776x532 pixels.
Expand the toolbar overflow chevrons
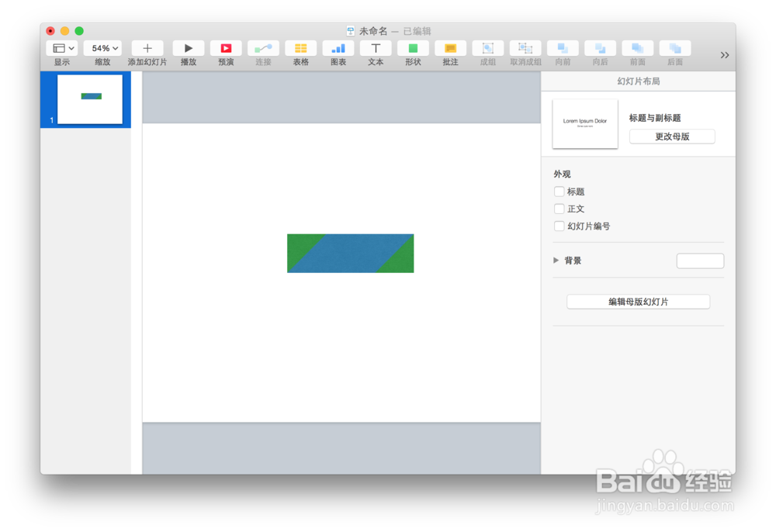[725, 55]
